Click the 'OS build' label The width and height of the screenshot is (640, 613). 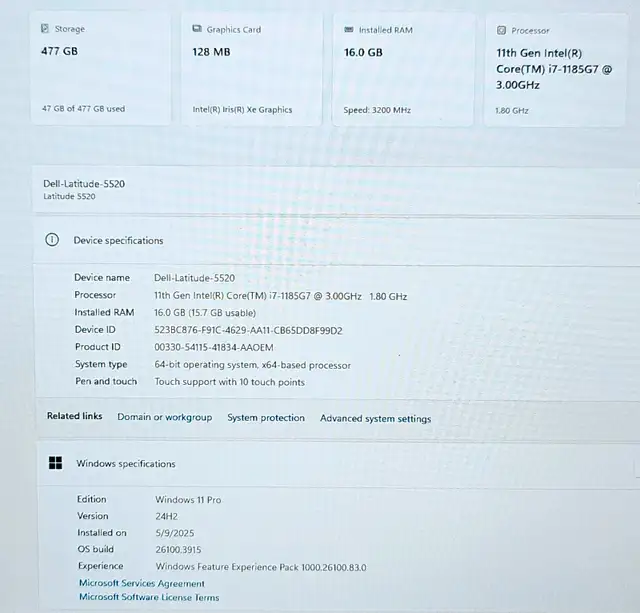[96, 549]
